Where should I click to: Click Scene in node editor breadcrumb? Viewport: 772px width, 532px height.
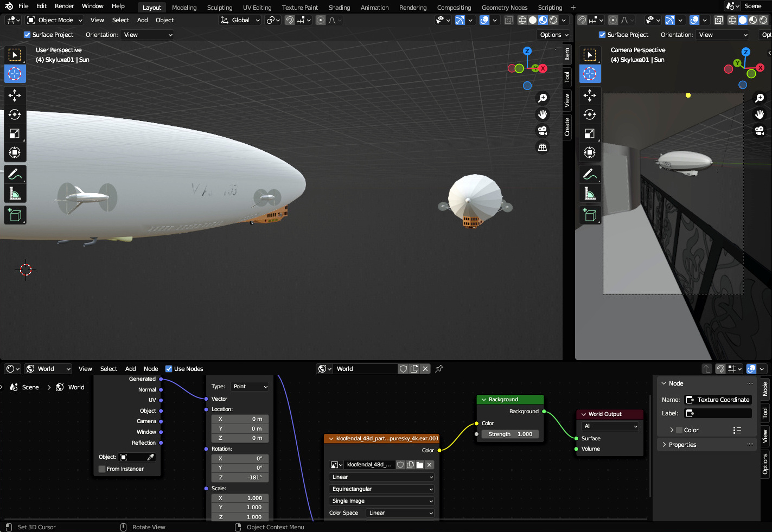coord(30,387)
